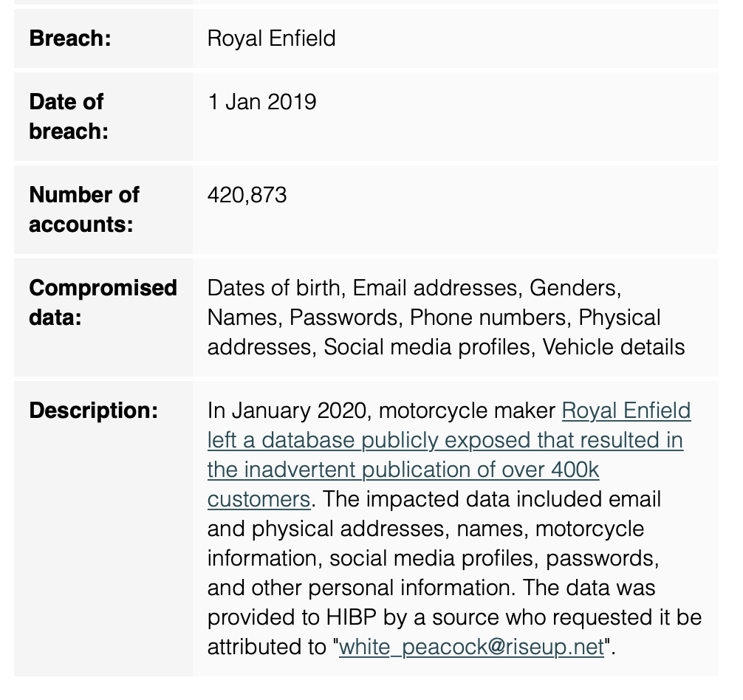Click 'Genders' in the compromised data list
Image resolution: width=743 pixels, height=700 pixels.
coord(572,288)
